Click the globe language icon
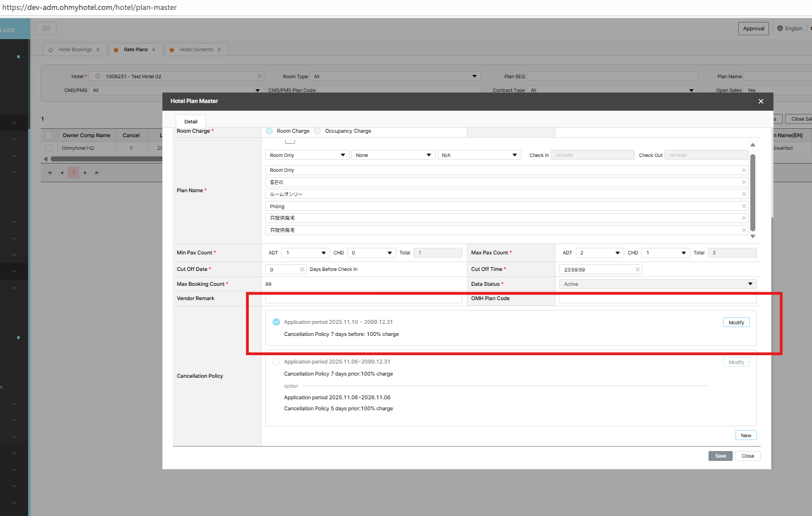This screenshot has height=516, width=812. 780,29
